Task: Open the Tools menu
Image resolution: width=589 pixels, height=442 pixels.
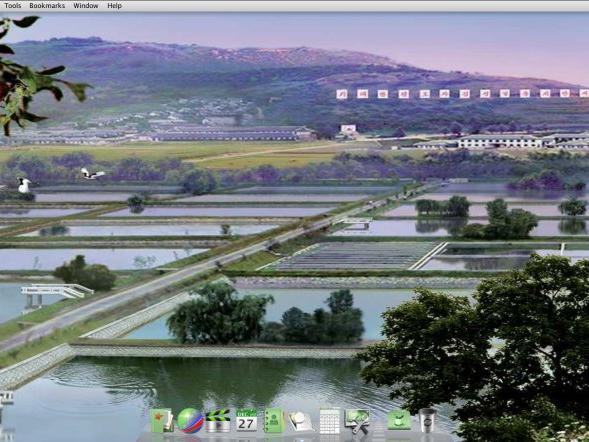Action: pos(12,6)
